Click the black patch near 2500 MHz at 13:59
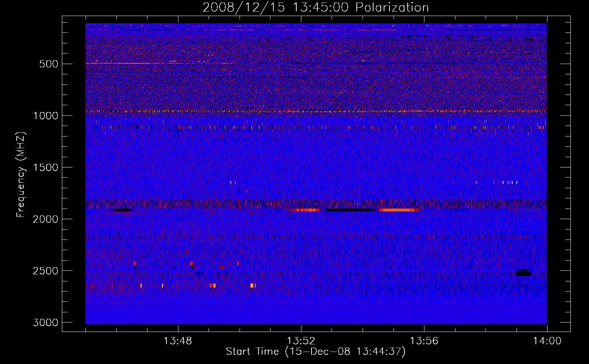 [x=523, y=273]
